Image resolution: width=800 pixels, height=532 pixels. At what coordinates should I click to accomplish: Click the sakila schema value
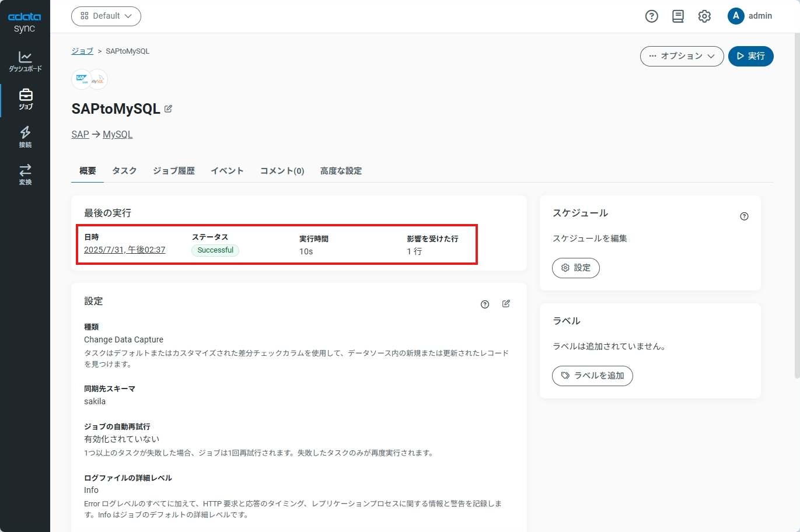(95, 401)
